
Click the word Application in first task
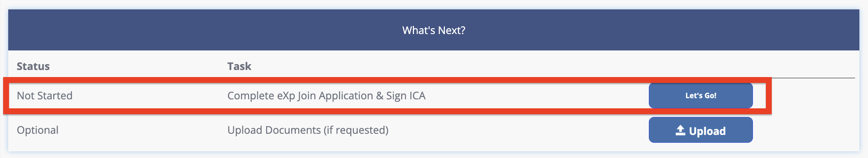(346, 95)
